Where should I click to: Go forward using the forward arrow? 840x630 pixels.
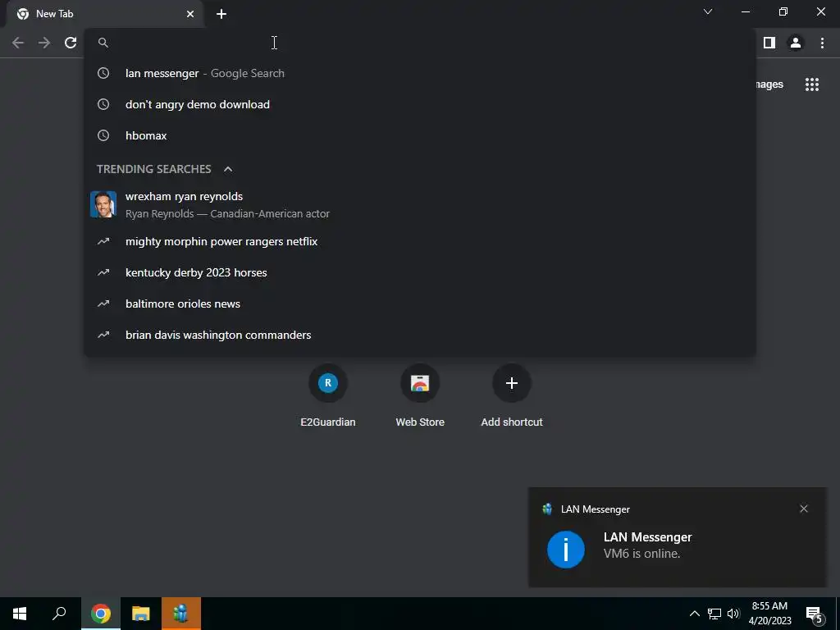click(44, 43)
